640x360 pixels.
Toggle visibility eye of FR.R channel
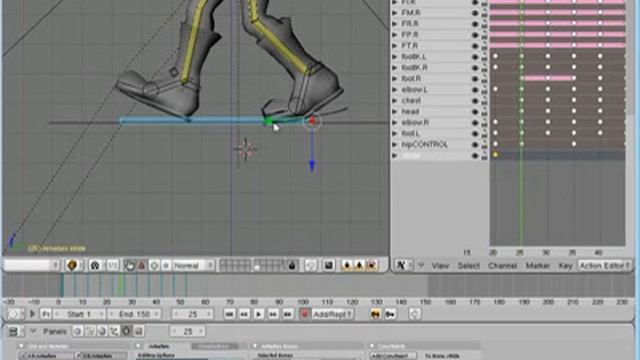point(475,24)
